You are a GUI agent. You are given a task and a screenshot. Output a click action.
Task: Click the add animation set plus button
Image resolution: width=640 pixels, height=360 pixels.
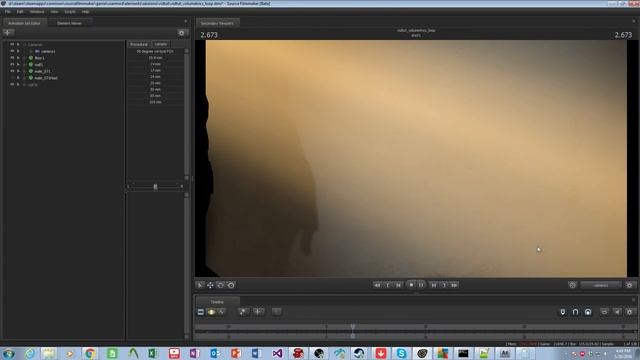coord(8,33)
